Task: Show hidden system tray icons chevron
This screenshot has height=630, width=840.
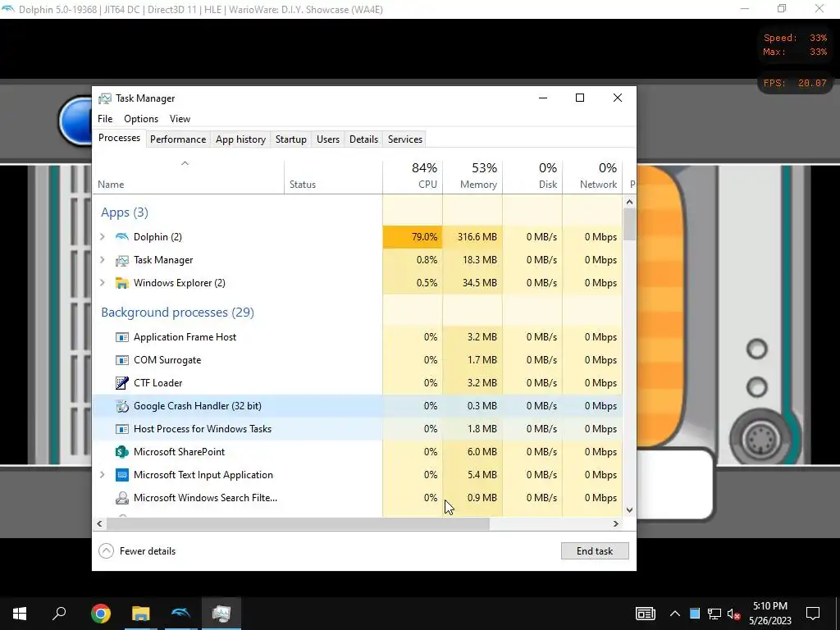Action: (x=675, y=614)
